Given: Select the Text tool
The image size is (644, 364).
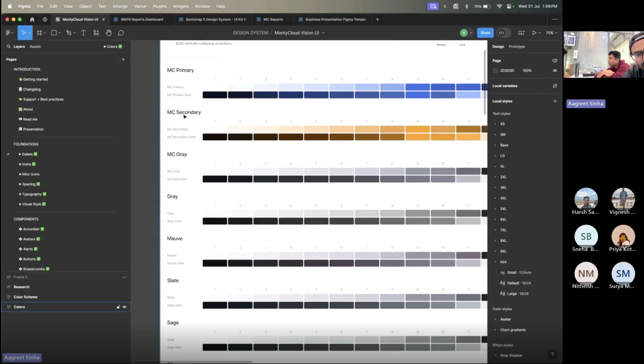Looking at the screenshot, I should tap(83, 33).
